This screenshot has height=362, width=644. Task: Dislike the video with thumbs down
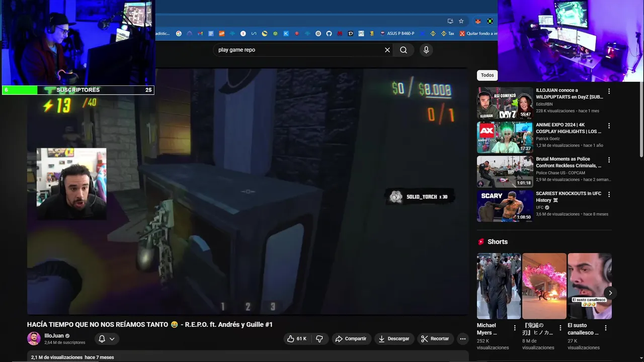(x=319, y=339)
